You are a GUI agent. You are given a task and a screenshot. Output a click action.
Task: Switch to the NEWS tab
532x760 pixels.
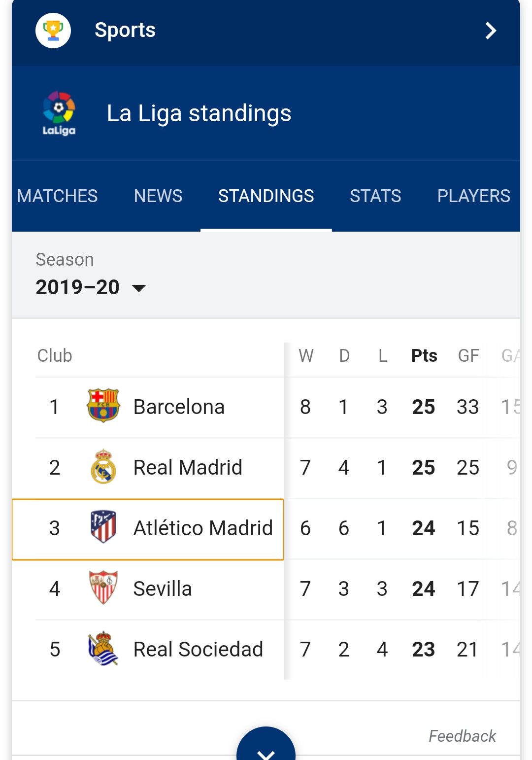click(158, 196)
